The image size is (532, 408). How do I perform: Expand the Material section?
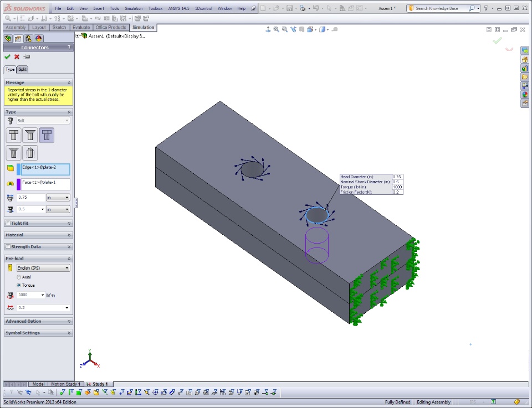pos(38,235)
